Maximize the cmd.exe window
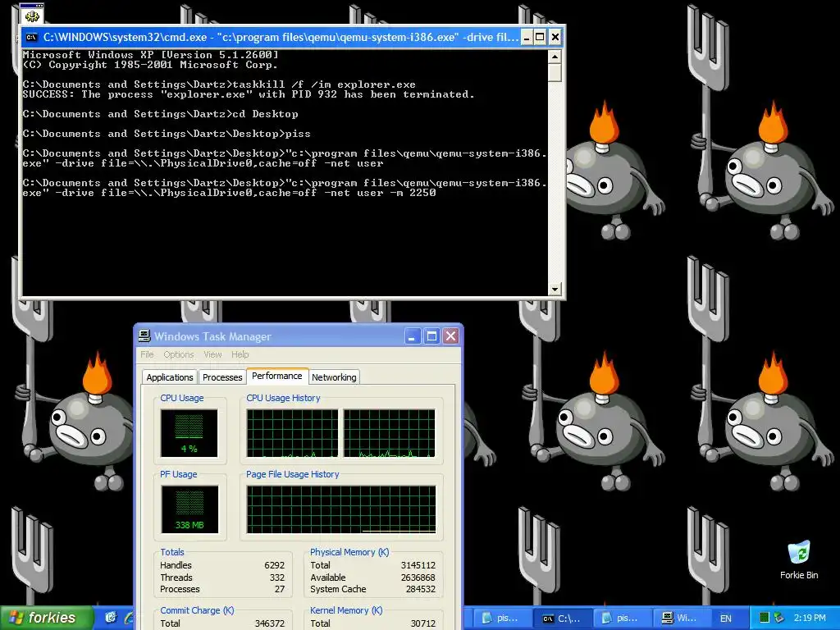 [x=540, y=37]
